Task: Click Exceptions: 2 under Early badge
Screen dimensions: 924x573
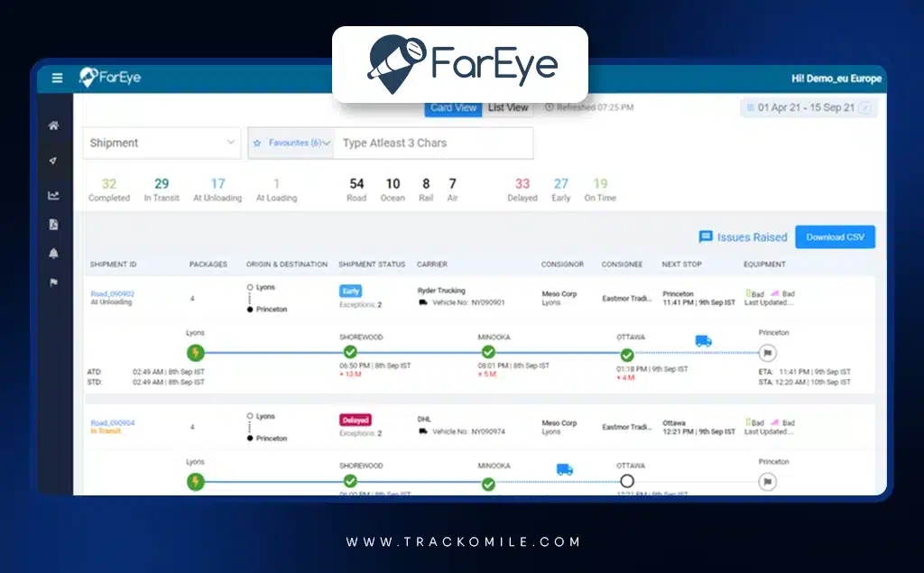Action: [361, 305]
